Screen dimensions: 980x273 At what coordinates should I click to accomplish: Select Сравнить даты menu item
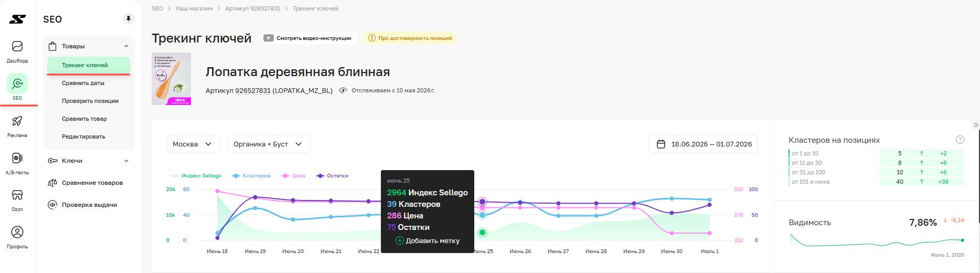(x=83, y=83)
